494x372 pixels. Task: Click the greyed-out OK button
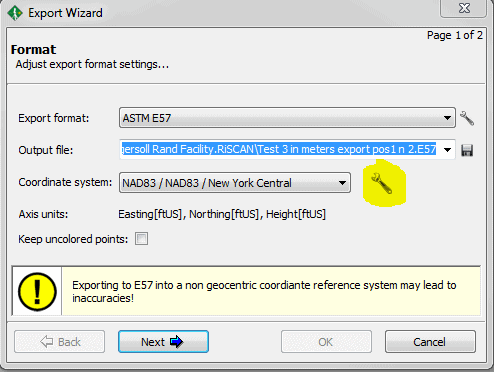[x=326, y=342]
